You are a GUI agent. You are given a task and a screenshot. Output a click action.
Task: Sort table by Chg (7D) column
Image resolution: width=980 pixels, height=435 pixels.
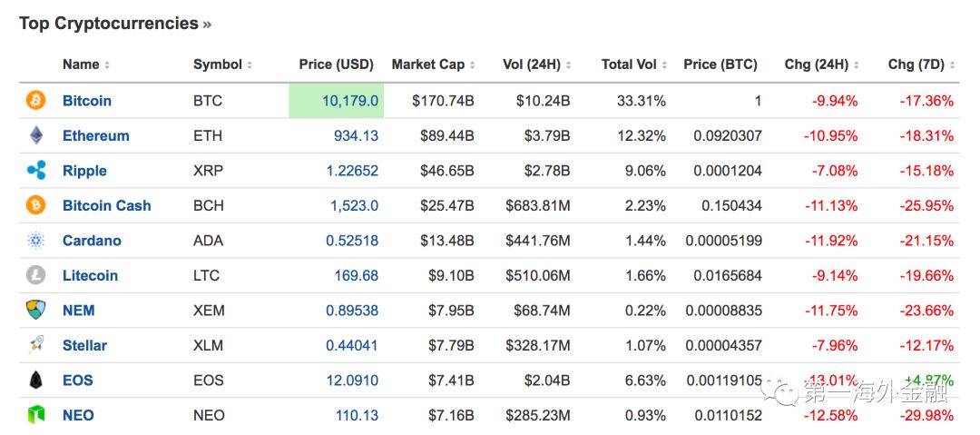(921, 64)
